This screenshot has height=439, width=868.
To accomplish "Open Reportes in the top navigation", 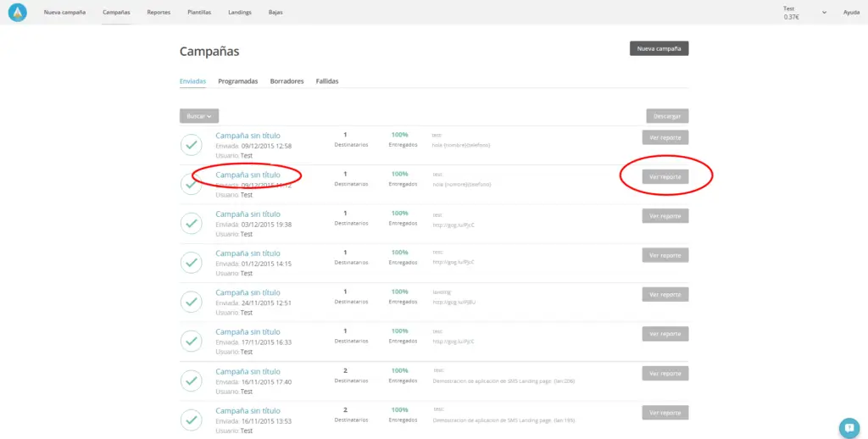I will pos(159,13).
